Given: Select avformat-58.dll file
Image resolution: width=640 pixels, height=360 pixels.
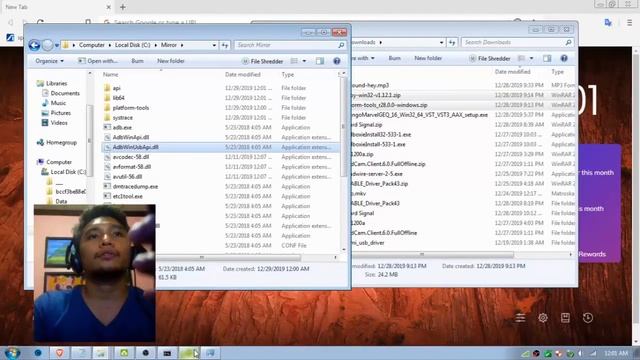Looking at the screenshot, I should (132, 167).
